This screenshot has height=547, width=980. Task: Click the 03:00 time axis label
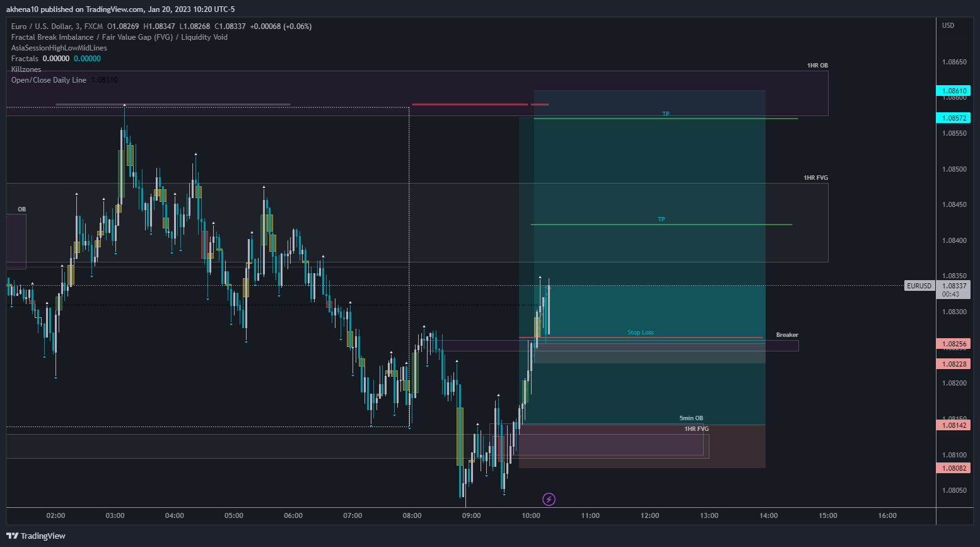(115, 515)
